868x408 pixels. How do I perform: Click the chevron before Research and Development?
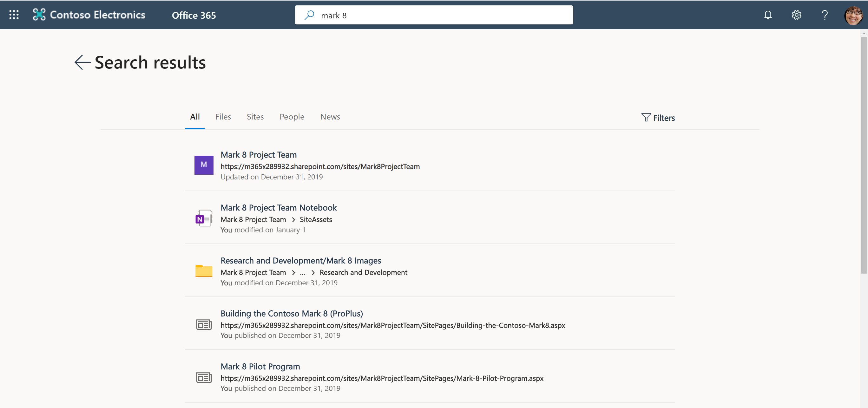tap(313, 273)
